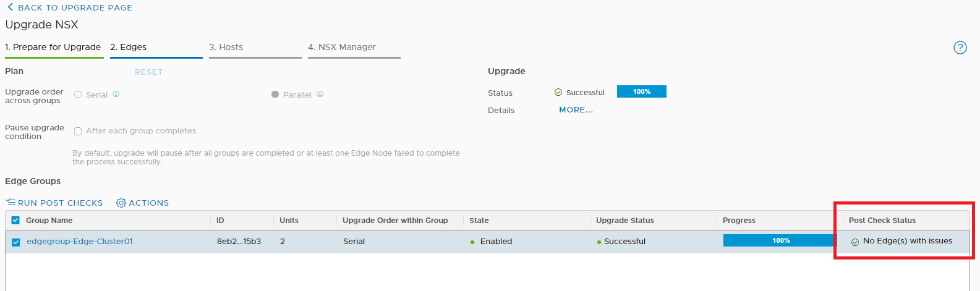Click the back chevron arrow icon

(10, 7)
